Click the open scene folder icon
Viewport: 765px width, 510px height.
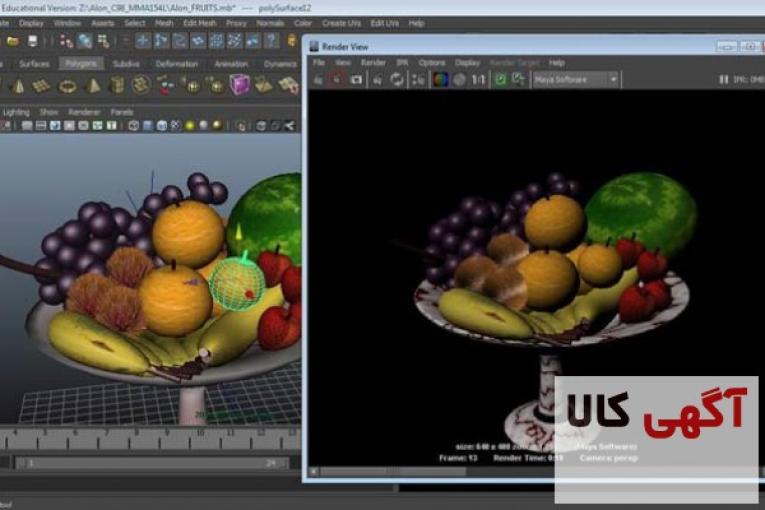click(13, 41)
